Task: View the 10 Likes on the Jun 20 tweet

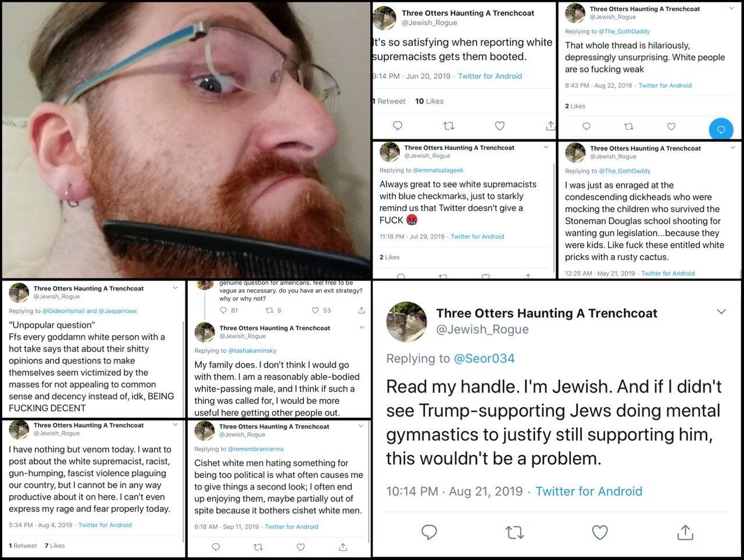Action: [x=429, y=101]
